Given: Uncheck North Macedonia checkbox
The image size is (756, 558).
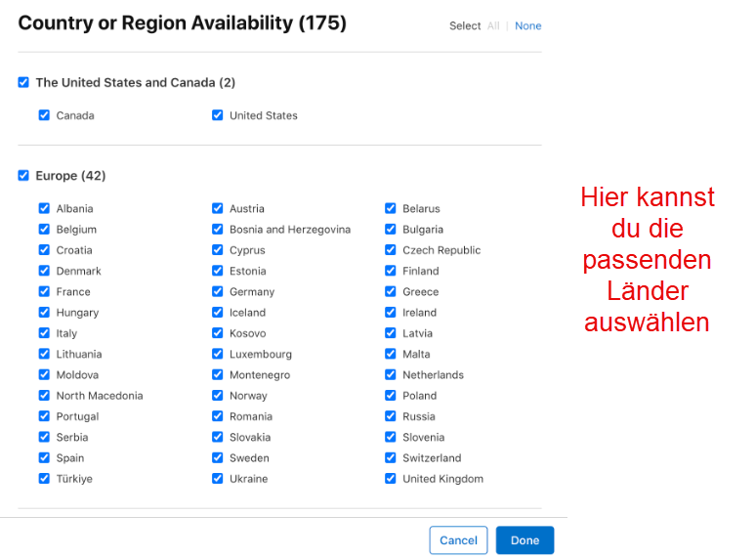Looking at the screenshot, I should tap(44, 395).
